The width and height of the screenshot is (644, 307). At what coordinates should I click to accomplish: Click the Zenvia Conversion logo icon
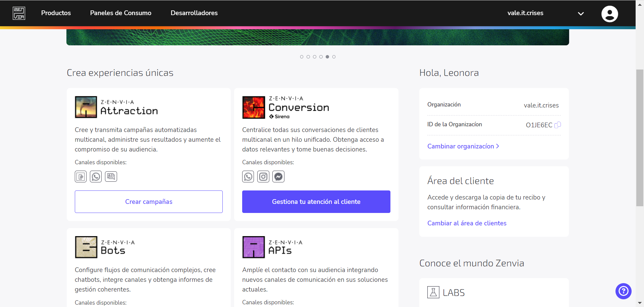(254, 107)
